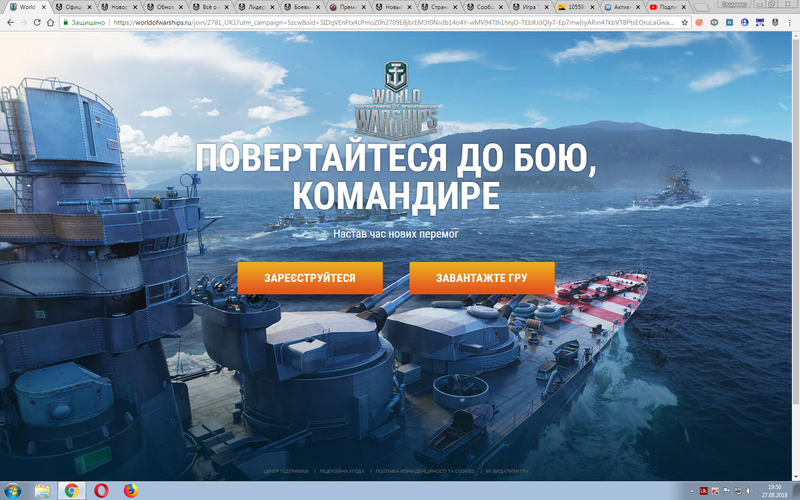Screen dimensions: 800x500
Task: Open the ЦЕНТР ПІДТРИМКИ footer link
Action: pos(286,471)
